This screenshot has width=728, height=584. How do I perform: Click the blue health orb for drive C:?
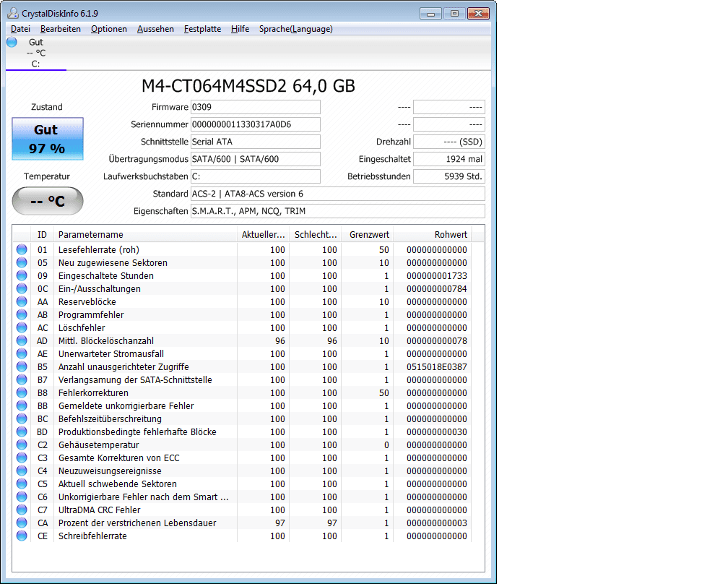(12, 42)
